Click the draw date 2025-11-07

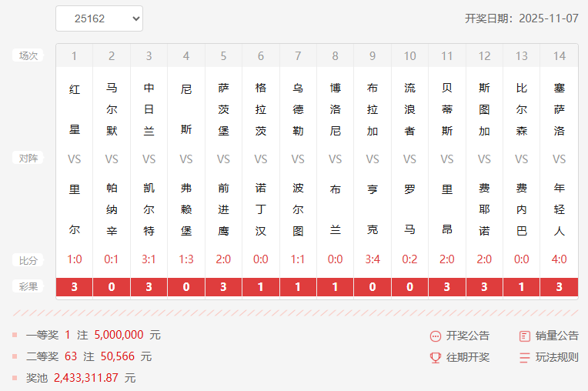(x=549, y=18)
